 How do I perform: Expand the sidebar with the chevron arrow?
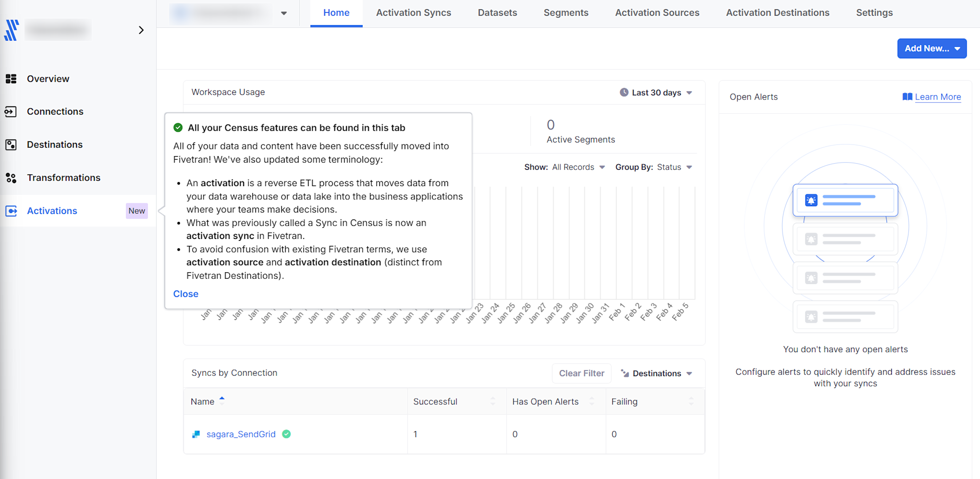pos(141,30)
